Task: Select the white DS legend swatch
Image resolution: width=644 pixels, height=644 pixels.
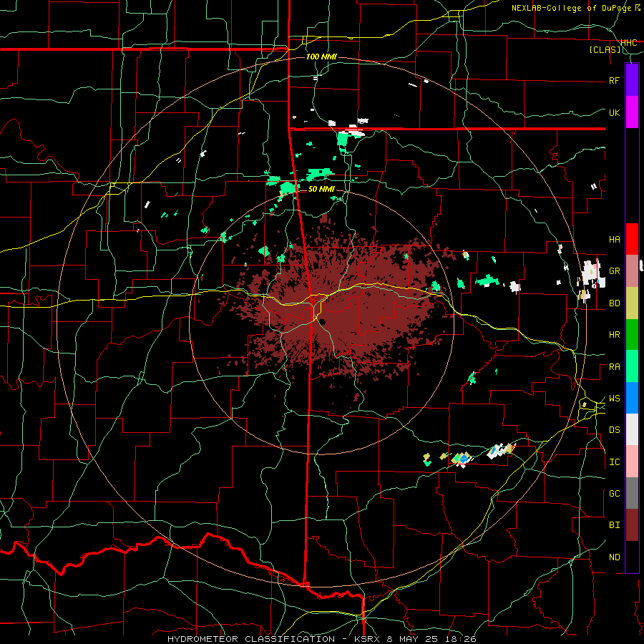Action: pos(632,429)
